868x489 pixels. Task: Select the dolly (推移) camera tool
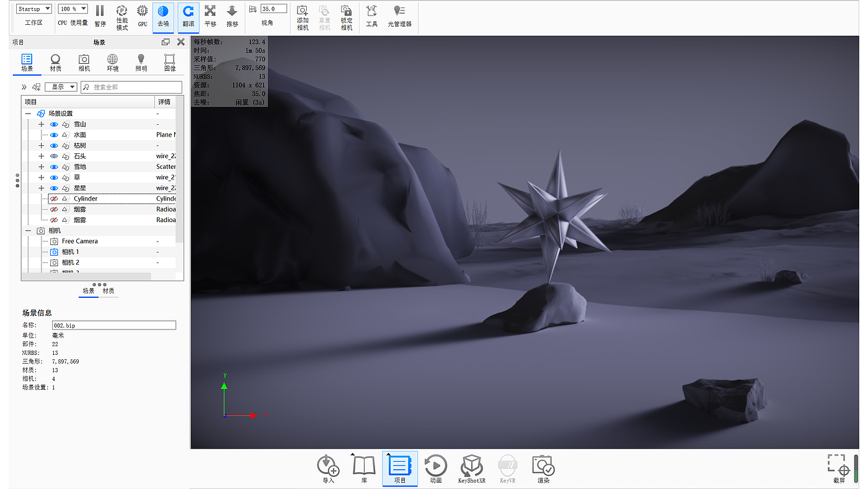[232, 16]
